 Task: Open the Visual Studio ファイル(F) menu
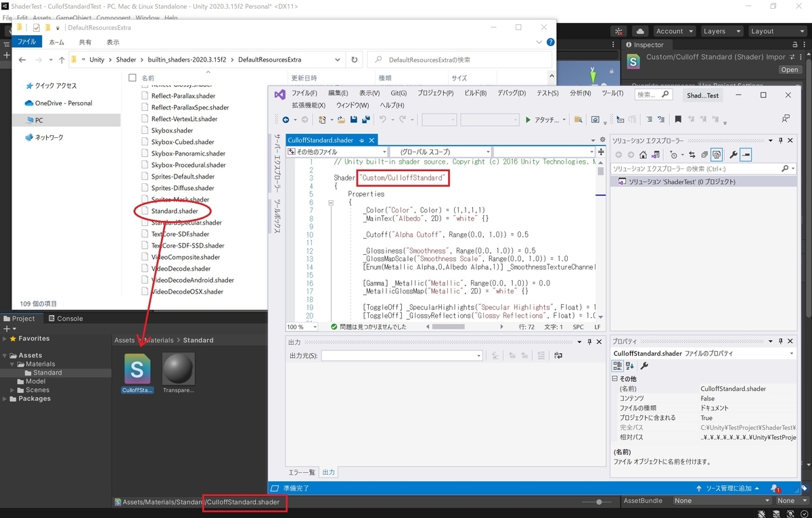point(304,93)
